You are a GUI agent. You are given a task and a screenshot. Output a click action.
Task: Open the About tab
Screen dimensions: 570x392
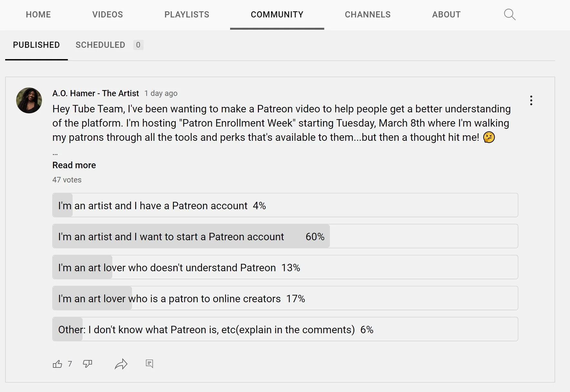(x=446, y=15)
